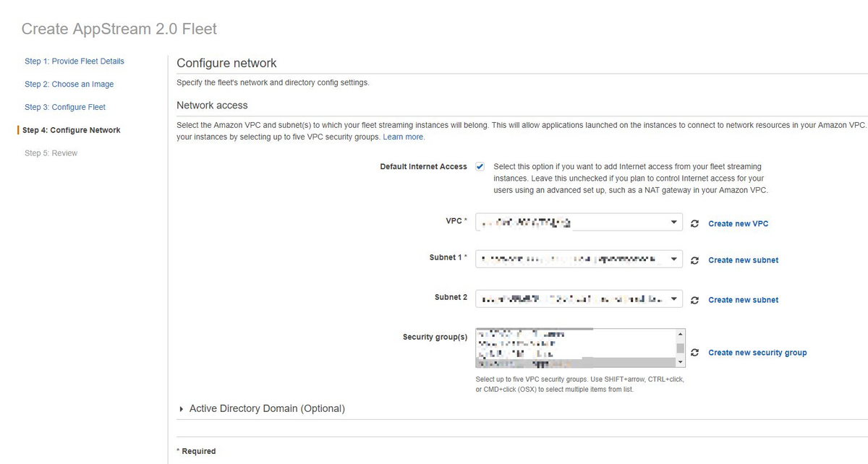Refresh the Subnet 2 list
Screen dimensions: 868x464
click(x=695, y=299)
